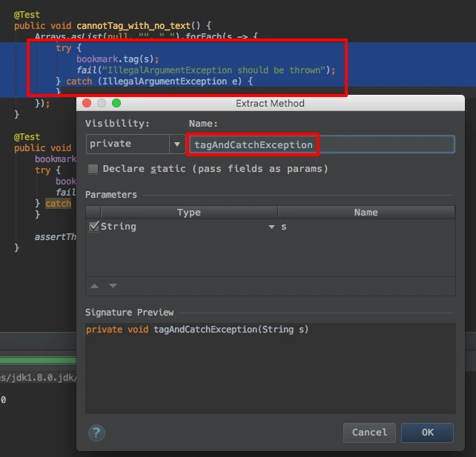The width and height of the screenshot is (476, 457).
Task: Click the method Name input field
Action: coord(322,144)
